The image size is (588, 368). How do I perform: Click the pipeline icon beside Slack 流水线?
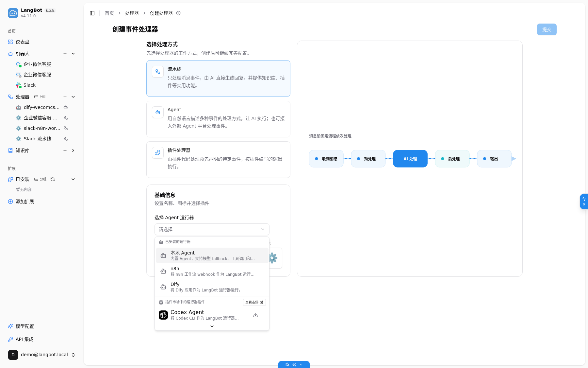(66, 139)
